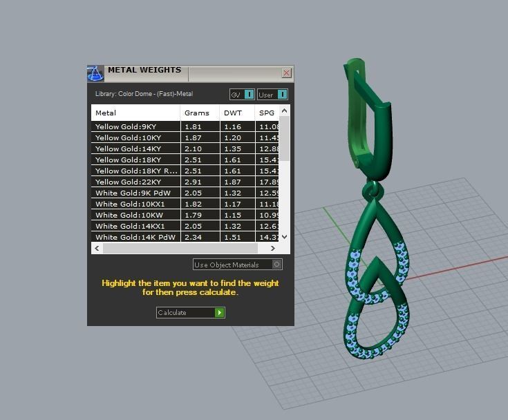
Task: Click the Library: Color Dome label
Action: point(144,94)
